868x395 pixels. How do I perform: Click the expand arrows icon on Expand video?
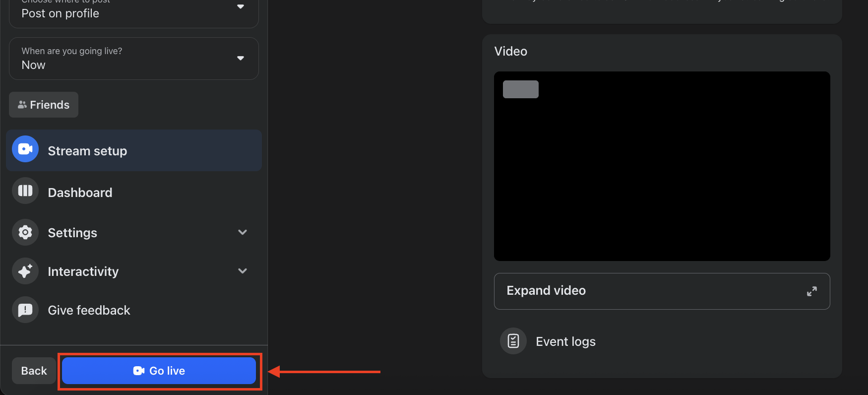pos(811,291)
